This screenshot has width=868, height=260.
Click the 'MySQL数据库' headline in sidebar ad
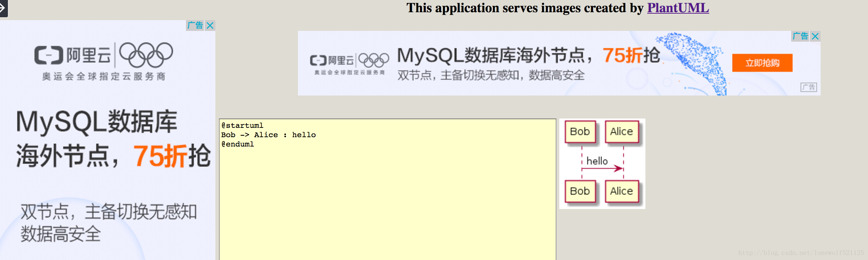[97, 122]
